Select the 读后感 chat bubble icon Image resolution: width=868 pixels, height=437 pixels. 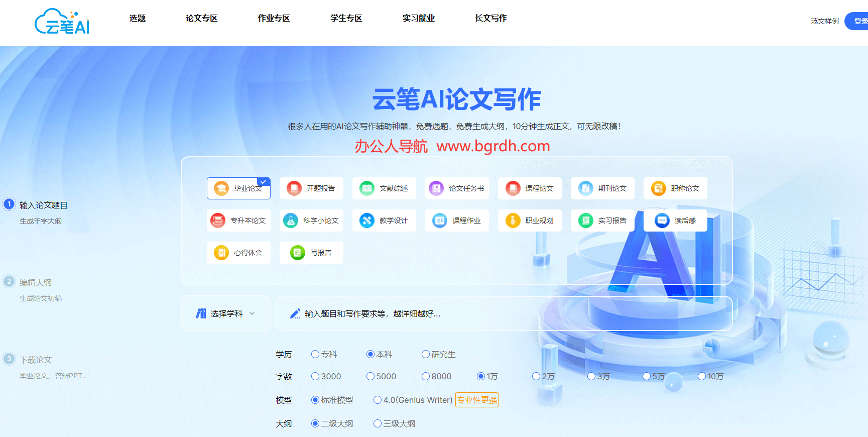coord(662,221)
